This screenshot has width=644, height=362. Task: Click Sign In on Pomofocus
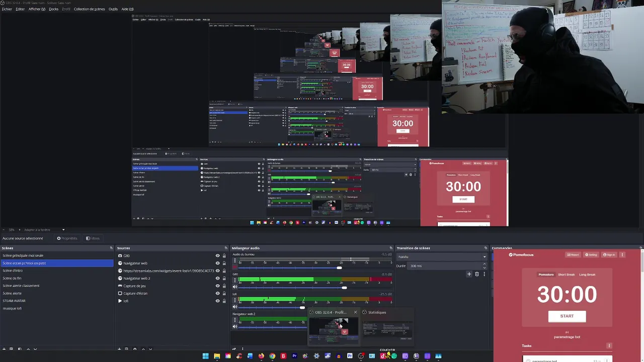pyautogui.click(x=609, y=255)
